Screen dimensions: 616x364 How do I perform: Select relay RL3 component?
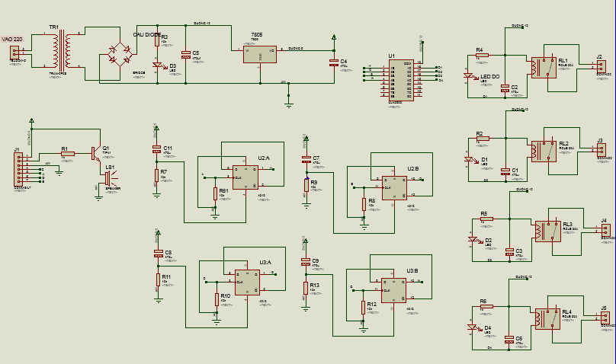(x=547, y=231)
